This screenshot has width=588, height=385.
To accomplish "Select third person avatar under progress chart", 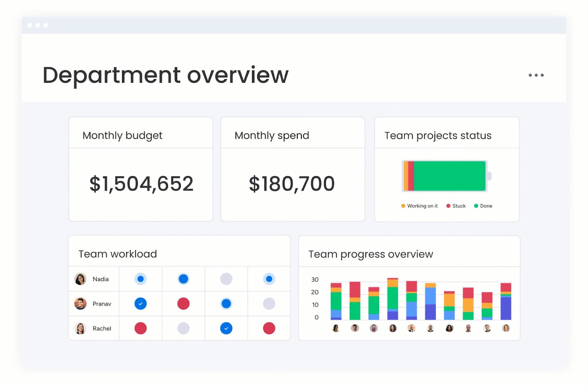I will click(x=374, y=328).
